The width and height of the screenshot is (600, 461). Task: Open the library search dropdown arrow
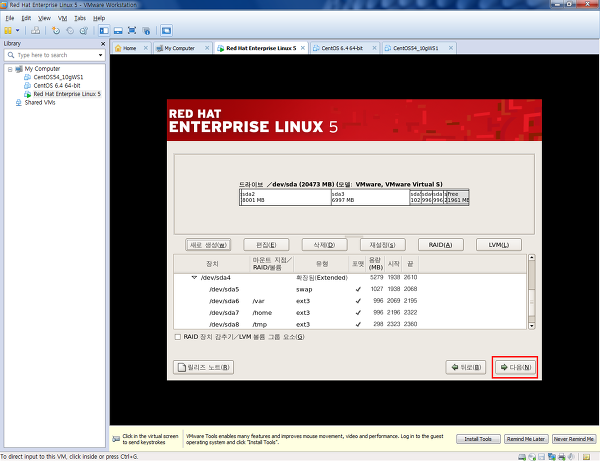point(100,55)
